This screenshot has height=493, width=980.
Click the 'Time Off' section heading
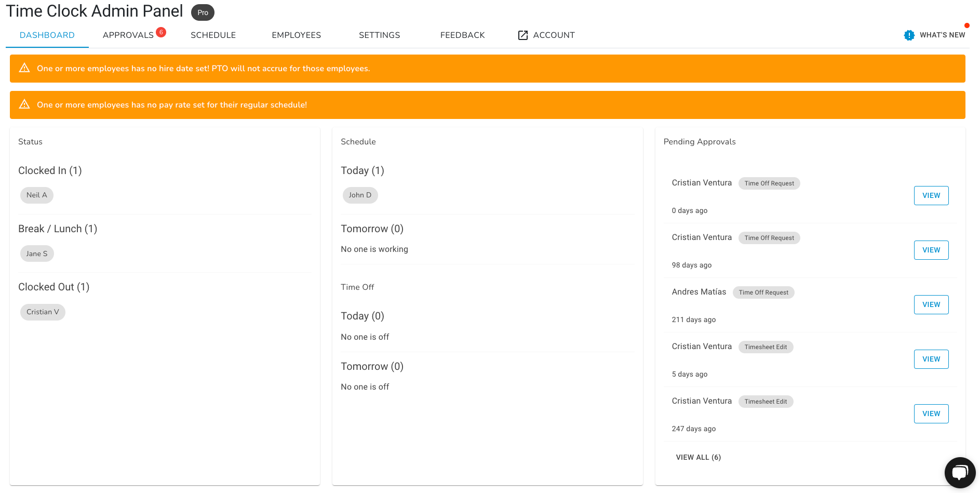click(357, 287)
